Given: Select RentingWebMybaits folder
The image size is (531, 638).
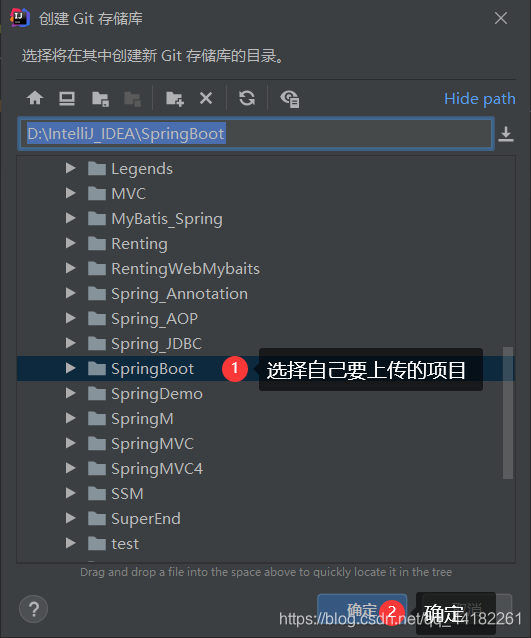Looking at the screenshot, I should pyautogui.click(x=185, y=269).
